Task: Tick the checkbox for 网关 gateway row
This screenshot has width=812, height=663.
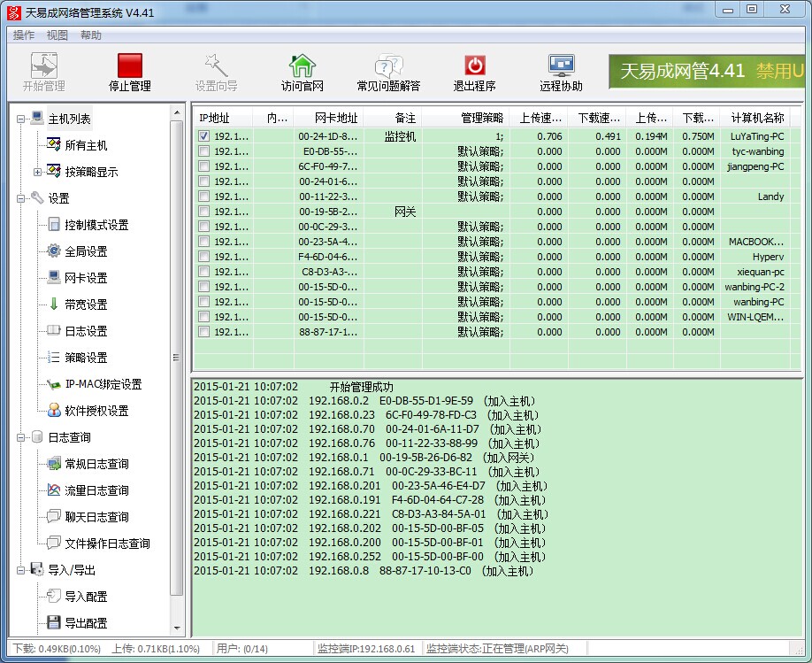Action: (x=204, y=212)
